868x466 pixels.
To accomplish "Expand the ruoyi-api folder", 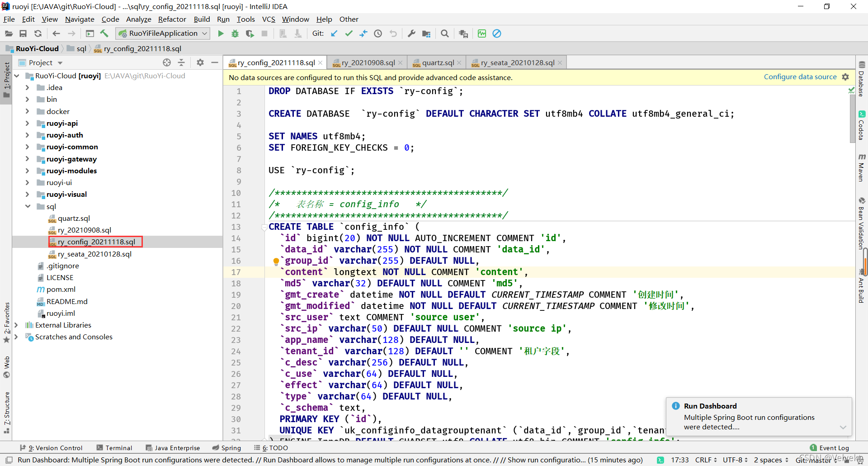I will click(x=27, y=124).
